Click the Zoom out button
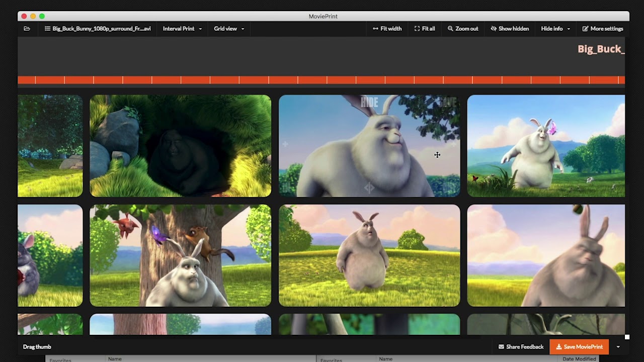The width and height of the screenshot is (644, 362). (x=463, y=29)
